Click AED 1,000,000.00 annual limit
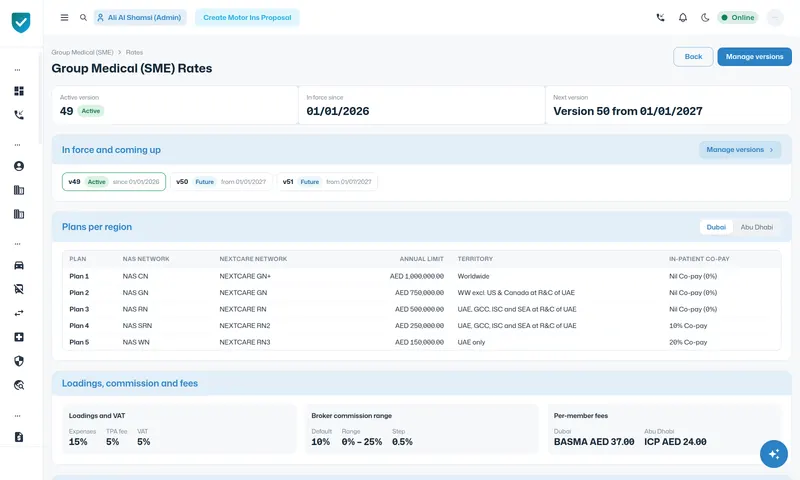Screen dimensions: 800x480 [x=417, y=276]
